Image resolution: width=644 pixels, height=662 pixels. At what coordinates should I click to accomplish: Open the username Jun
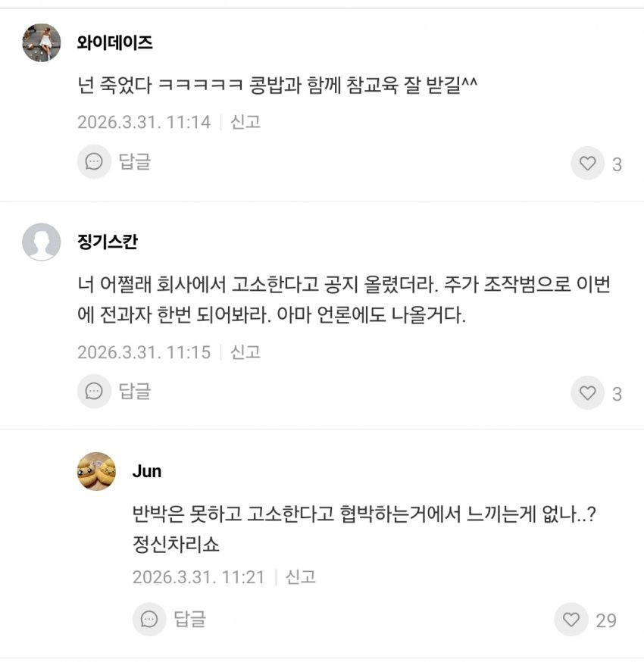tap(147, 471)
